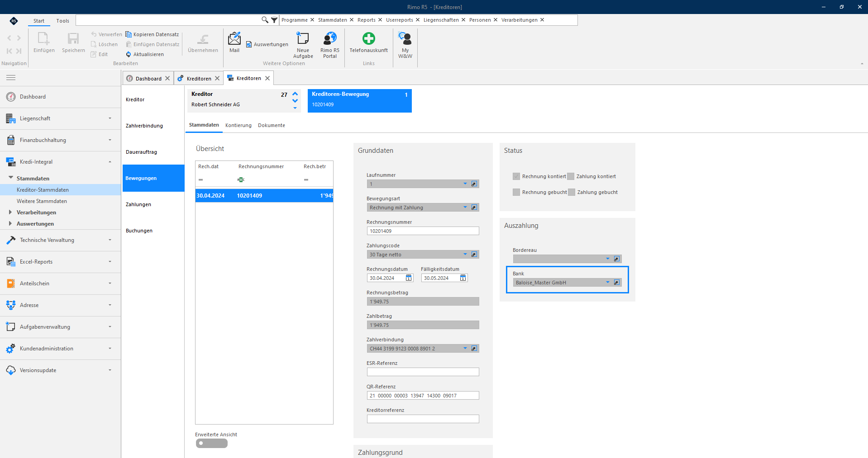Expand the Zahlungscode dropdown arrow
Screen dimensions: 868x458
click(x=465, y=255)
